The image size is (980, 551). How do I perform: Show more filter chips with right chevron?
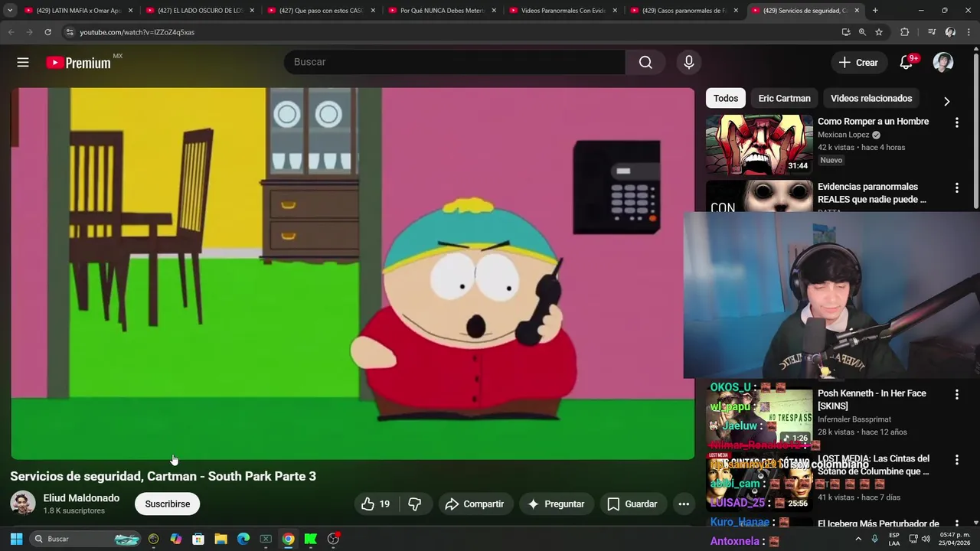pos(946,101)
